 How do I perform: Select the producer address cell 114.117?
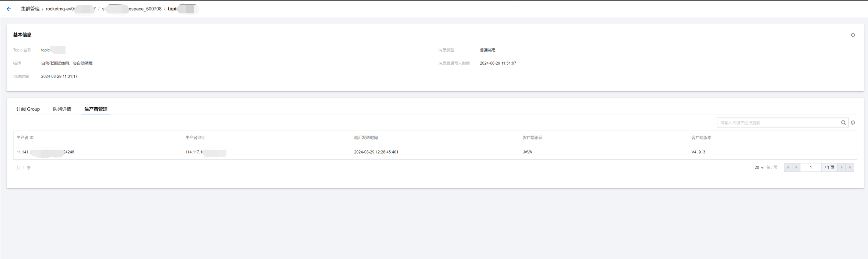point(206,152)
